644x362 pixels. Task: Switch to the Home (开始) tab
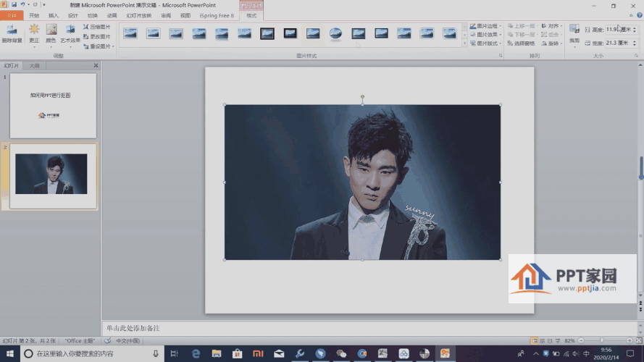point(34,16)
